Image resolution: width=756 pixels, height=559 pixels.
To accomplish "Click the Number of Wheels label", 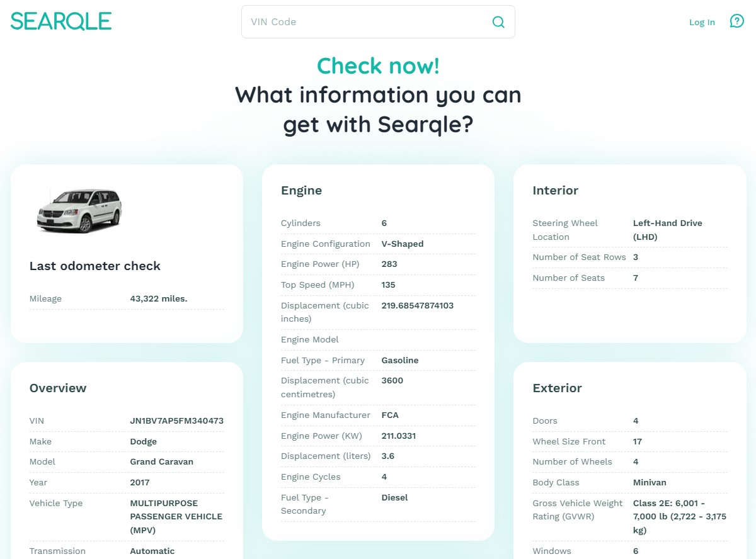I will coord(572,461).
